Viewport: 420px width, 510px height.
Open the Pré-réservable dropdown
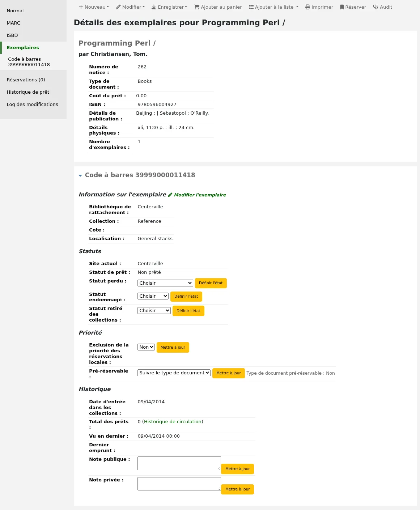(x=174, y=373)
